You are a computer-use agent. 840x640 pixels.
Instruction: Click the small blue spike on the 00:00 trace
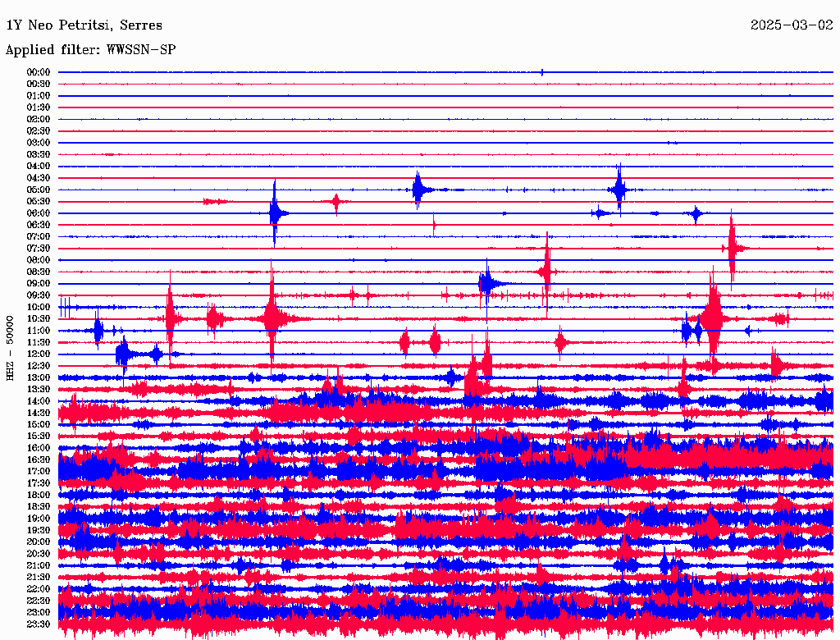[x=542, y=72]
